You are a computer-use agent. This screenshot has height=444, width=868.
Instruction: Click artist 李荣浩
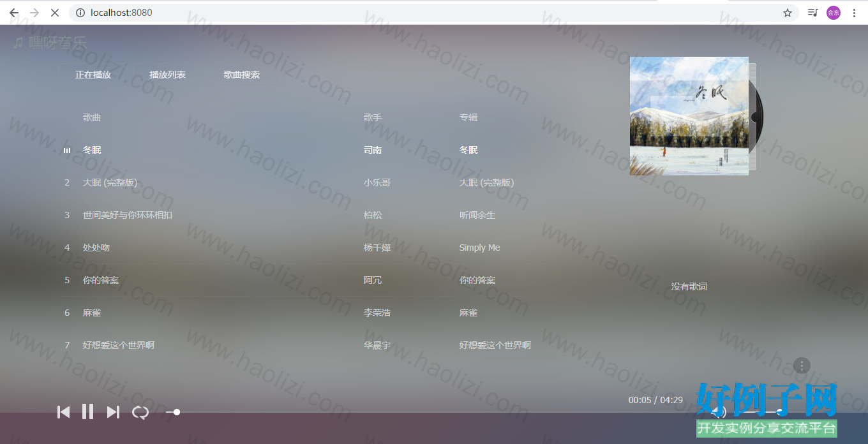point(377,313)
